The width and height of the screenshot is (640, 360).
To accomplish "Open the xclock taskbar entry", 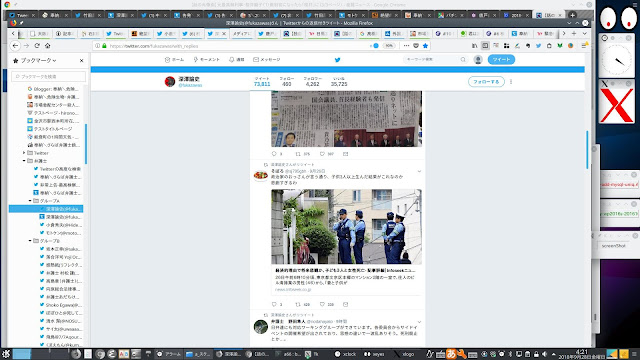I will 345,354.
